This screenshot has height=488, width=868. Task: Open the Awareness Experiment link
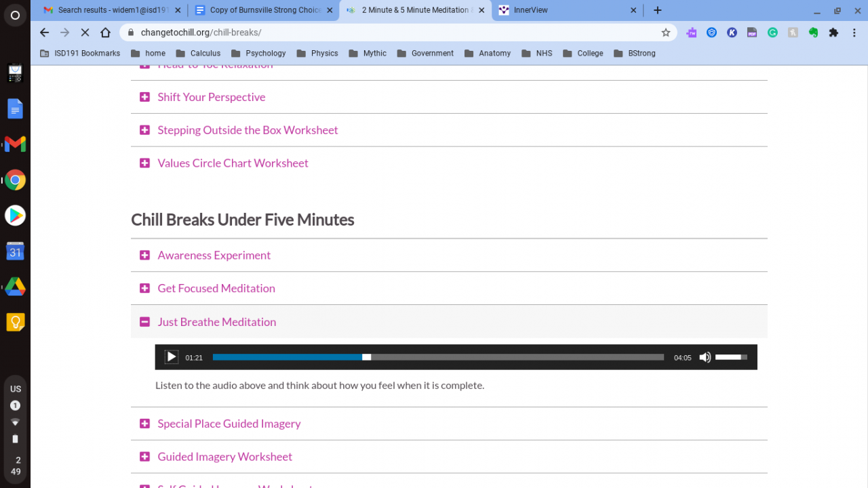(214, 256)
